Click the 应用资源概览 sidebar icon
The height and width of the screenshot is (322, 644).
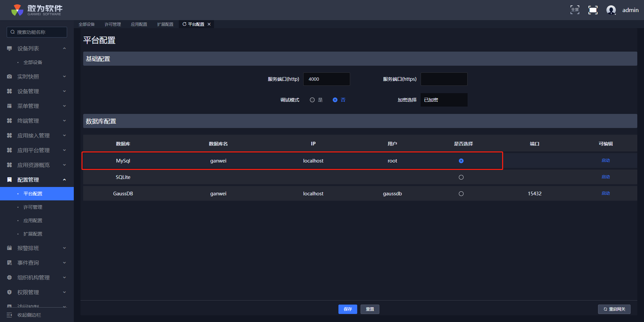click(9, 165)
